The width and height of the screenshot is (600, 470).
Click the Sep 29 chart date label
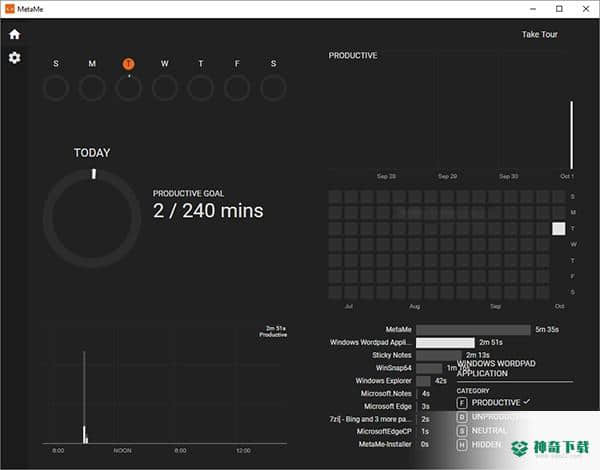[447, 176]
